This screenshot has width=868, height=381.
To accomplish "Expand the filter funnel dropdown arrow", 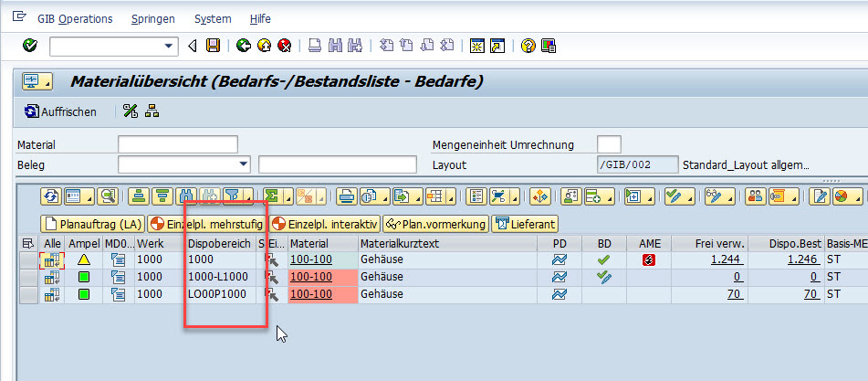I will point(248,196).
